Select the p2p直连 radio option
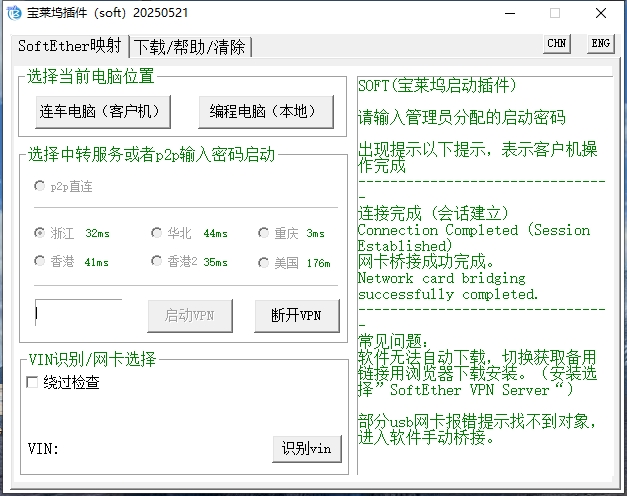Viewport: 627px width, 496px height. pyautogui.click(x=40, y=186)
